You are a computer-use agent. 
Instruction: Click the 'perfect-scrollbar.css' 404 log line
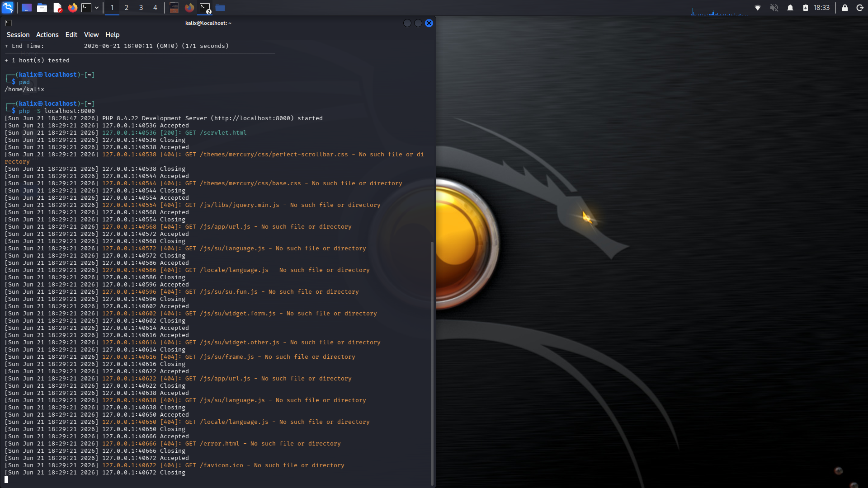pyautogui.click(x=214, y=158)
